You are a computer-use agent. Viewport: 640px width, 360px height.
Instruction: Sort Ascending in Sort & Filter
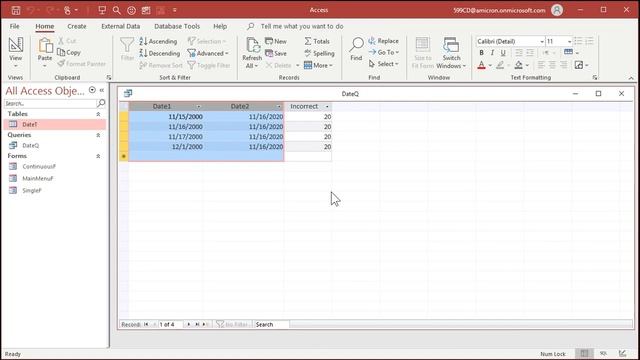[158, 41]
